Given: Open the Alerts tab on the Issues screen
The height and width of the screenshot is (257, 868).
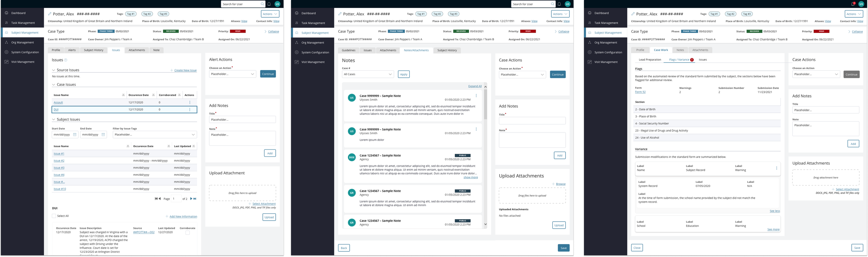Looking at the screenshot, I should click(72, 50).
